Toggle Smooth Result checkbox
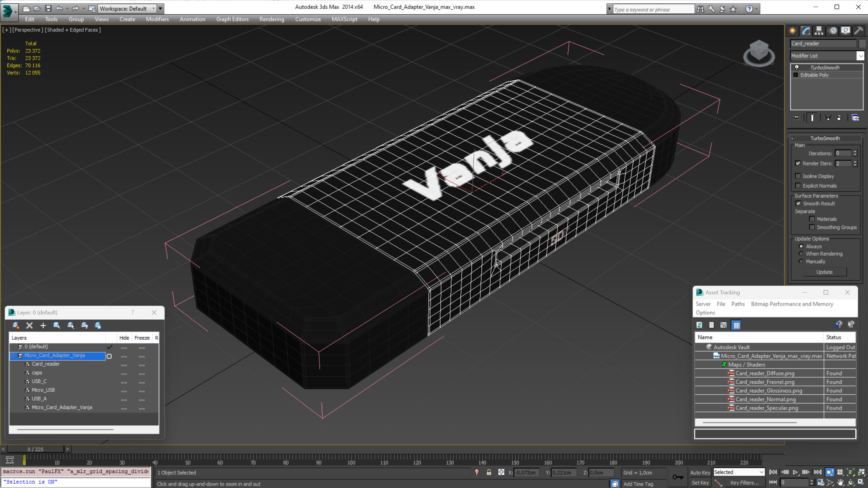 798,203
